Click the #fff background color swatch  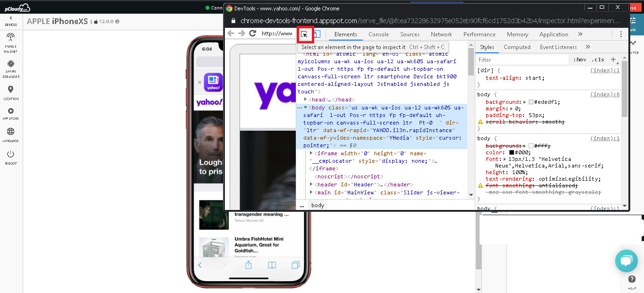click(531, 146)
